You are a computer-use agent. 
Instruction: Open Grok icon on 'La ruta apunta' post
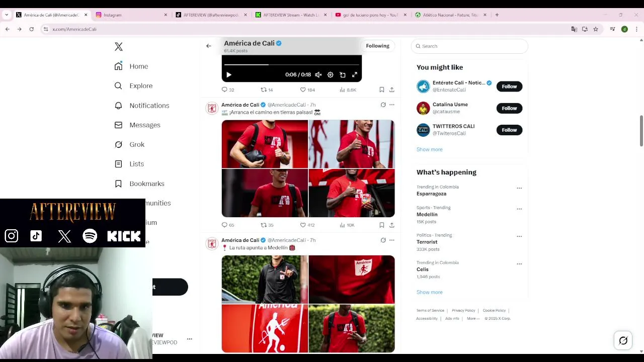(x=383, y=240)
